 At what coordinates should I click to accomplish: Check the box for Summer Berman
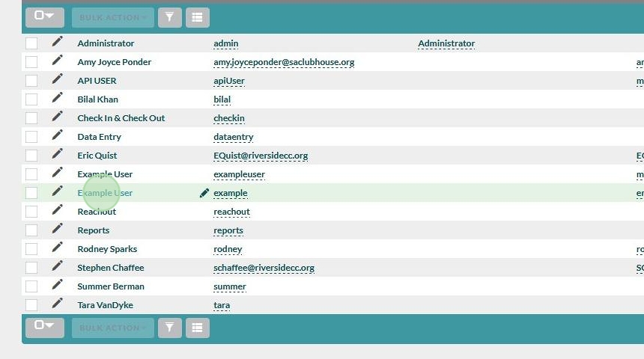(x=31, y=286)
